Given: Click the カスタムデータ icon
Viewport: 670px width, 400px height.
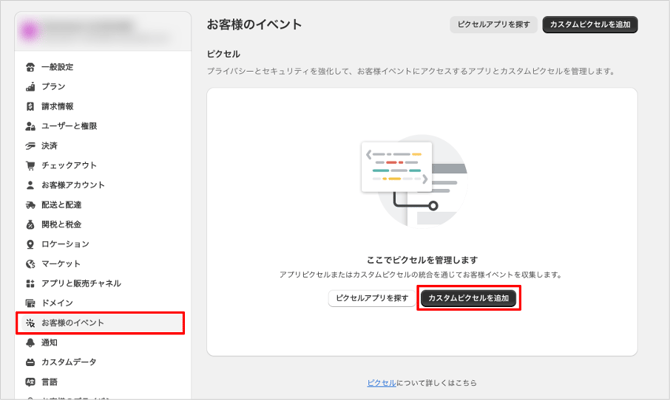Looking at the screenshot, I should coord(30,362).
